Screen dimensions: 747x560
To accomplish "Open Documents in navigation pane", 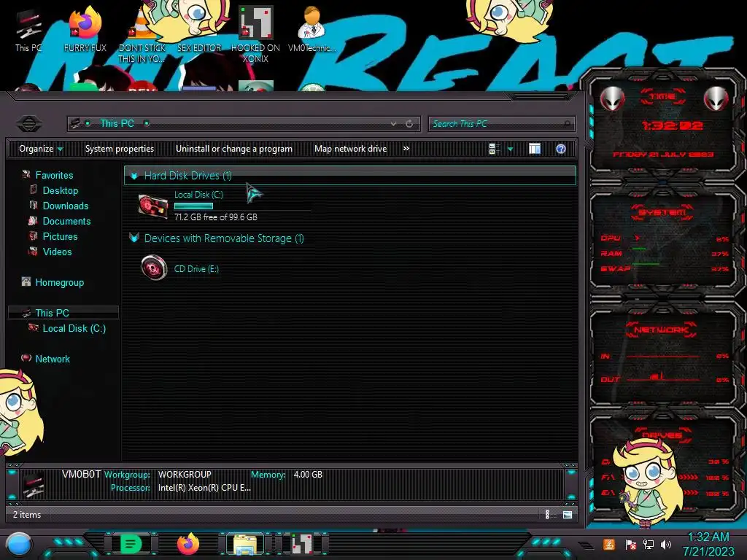I will pos(66,221).
